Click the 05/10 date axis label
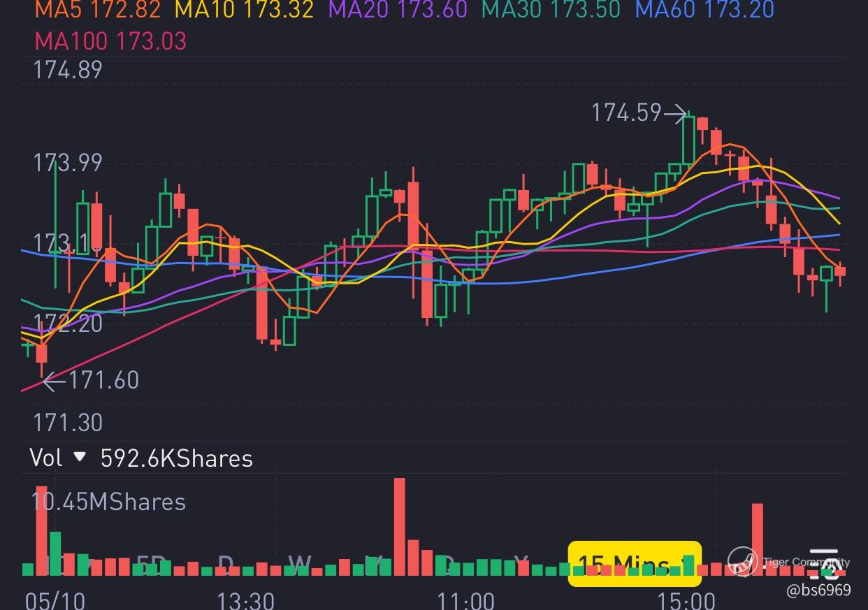This screenshot has width=868, height=610. coord(55,600)
